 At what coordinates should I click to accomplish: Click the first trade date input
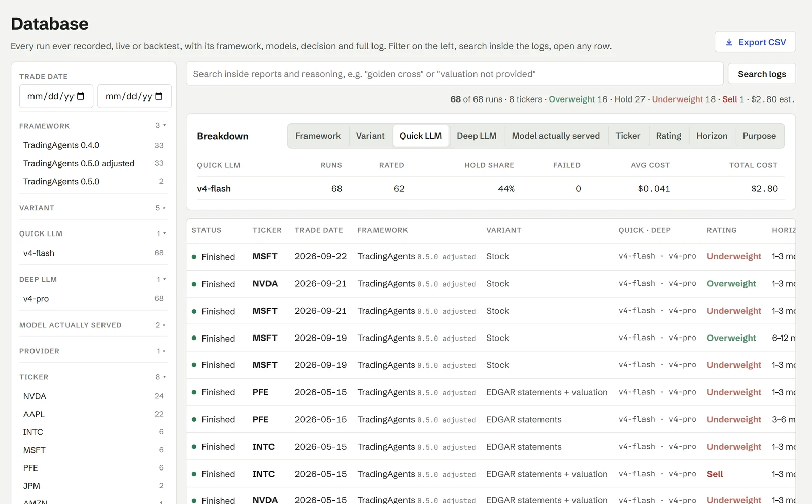(x=56, y=96)
